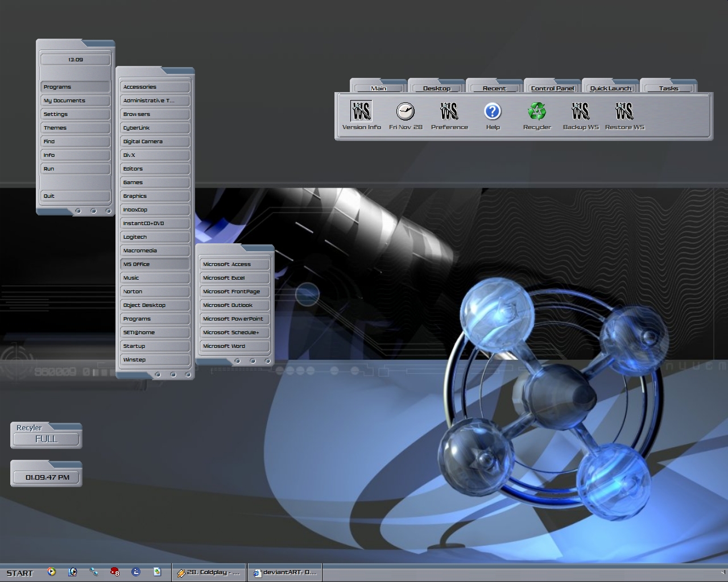
Task: Select Find in the main menu
Action: click(x=76, y=142)
